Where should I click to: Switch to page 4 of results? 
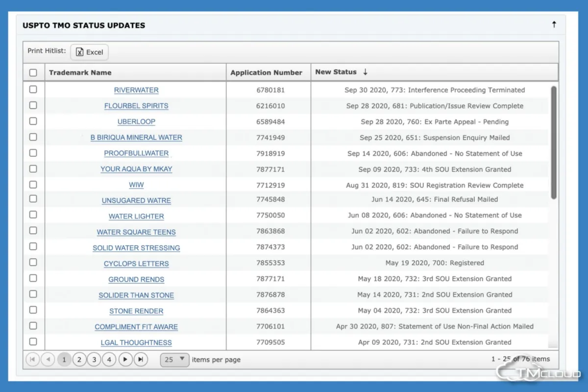tap(109, 360)
